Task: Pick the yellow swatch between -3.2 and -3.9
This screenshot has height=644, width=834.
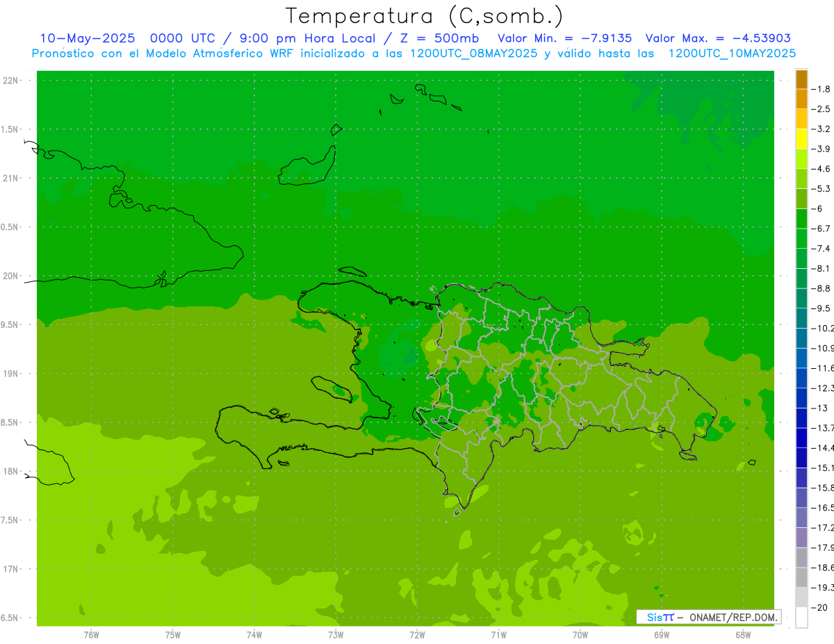Action: coord(801,139)
